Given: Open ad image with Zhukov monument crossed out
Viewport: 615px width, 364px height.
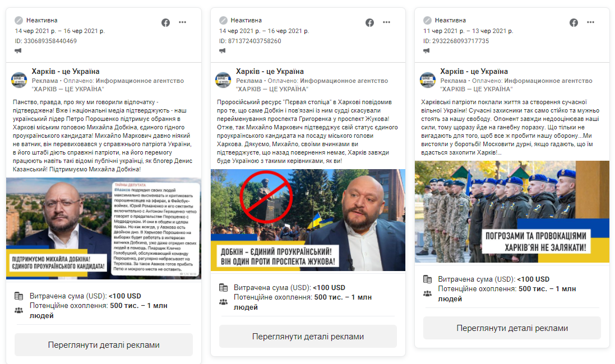Looking at the screenshot, I should point(308,220).
